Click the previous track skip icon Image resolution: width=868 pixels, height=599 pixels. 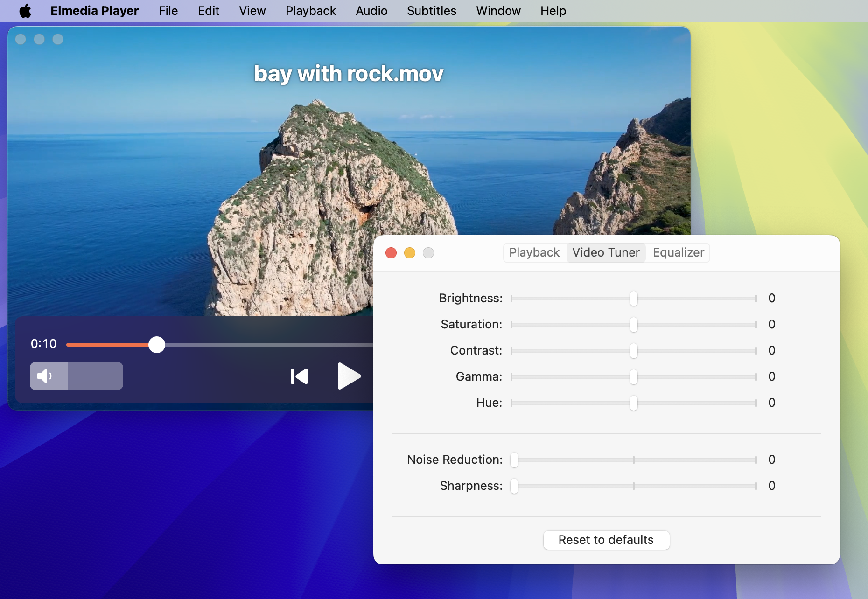300,376
